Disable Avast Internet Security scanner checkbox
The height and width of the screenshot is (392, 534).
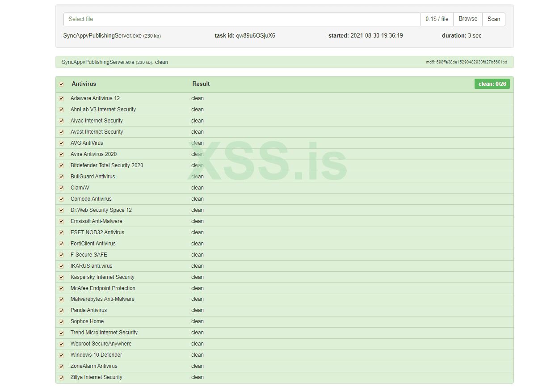point(62,132)
